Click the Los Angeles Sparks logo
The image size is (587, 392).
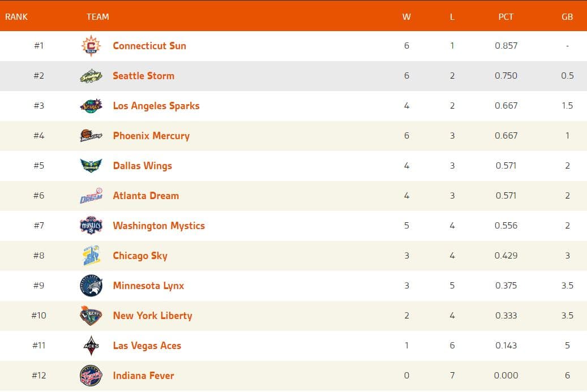(x=91, y=106)
